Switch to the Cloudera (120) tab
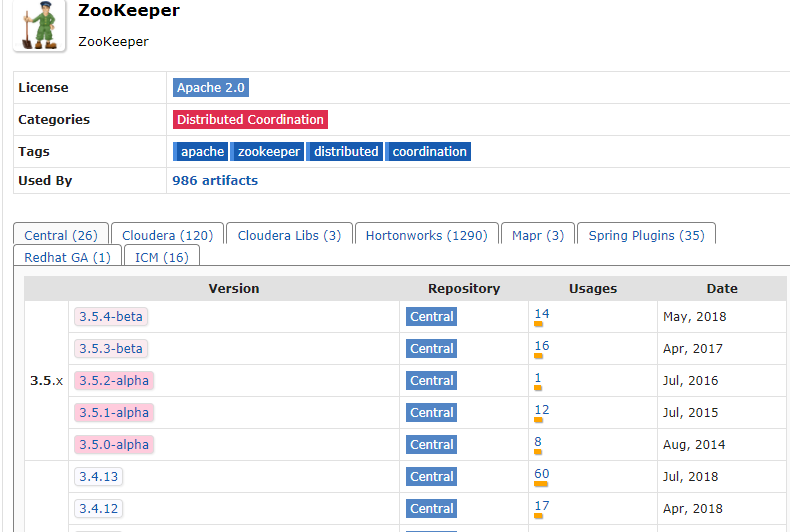This screenshot has height=532, width=790. pos(167,235)
